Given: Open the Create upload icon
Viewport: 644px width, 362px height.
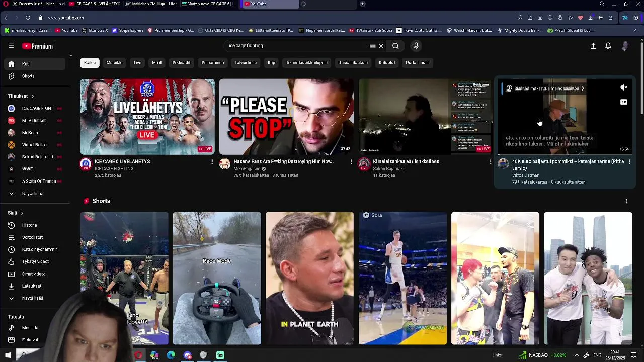Looking at the screenshot, I should (x=593, y=46).
